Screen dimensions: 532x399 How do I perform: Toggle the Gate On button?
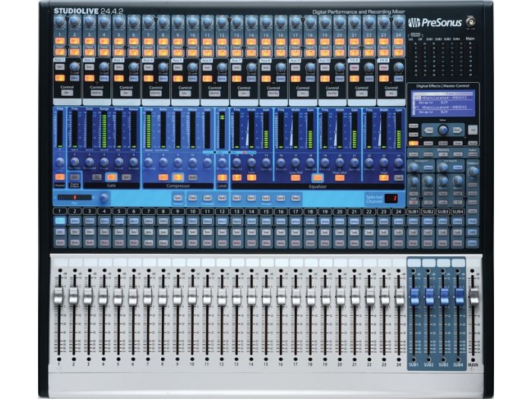[x=111, y=177]
